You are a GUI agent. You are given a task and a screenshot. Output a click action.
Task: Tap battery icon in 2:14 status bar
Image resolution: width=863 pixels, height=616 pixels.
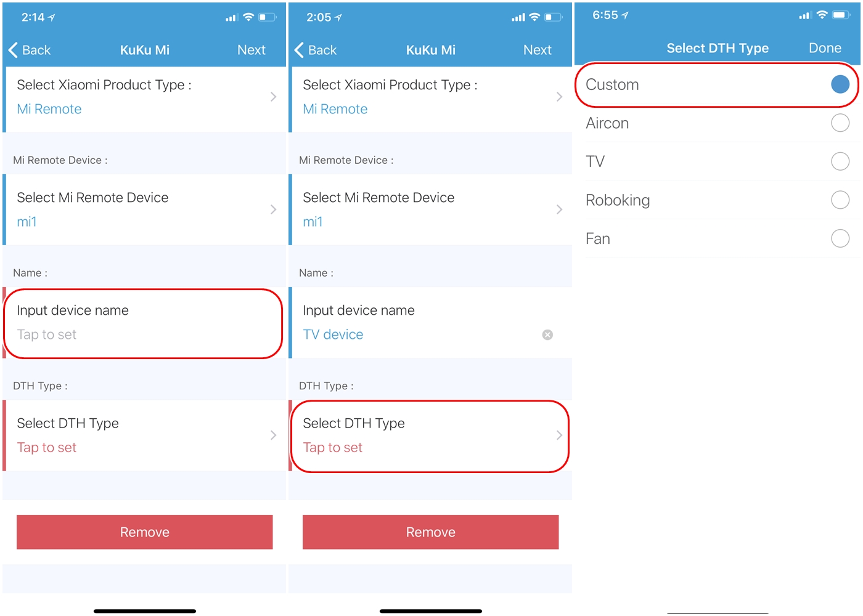click(x=267, y=17)
